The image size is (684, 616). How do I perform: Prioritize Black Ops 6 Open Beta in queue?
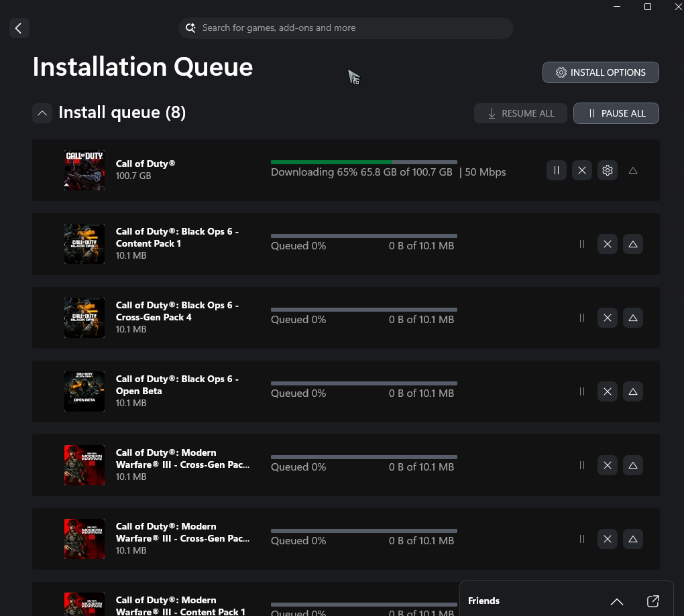(x=632, y=392)
